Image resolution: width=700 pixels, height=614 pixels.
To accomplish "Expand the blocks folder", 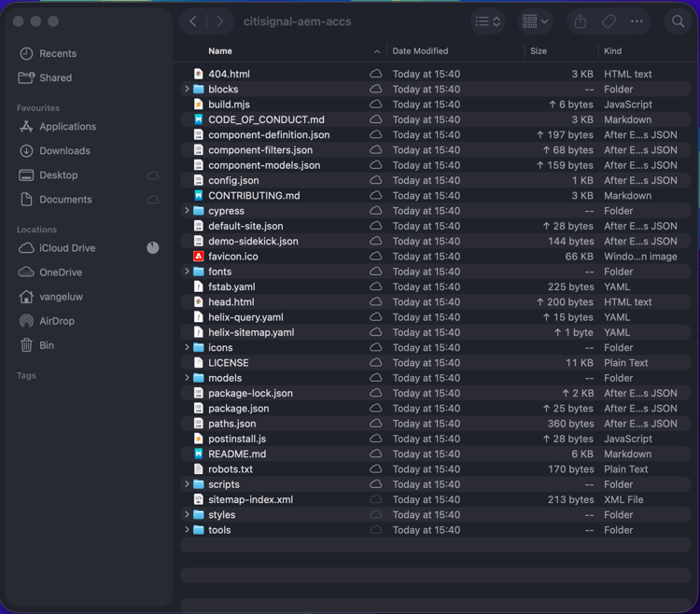I will [187, 89].
